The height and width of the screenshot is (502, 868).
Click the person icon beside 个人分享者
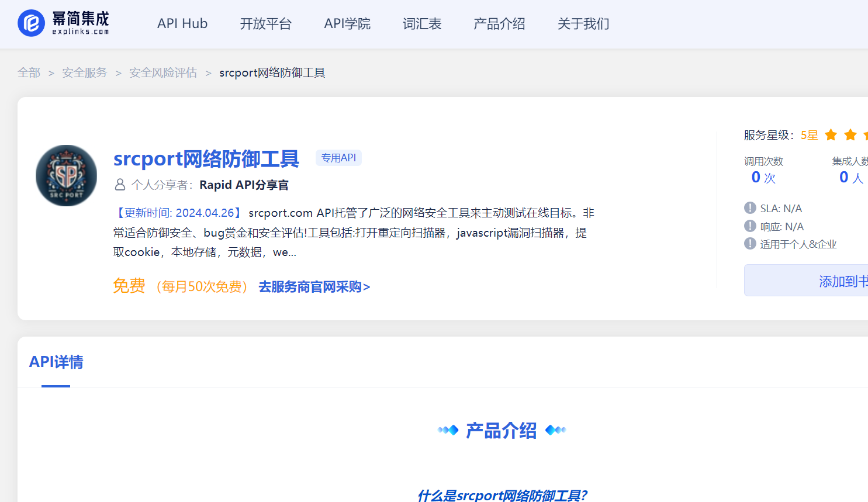coord(120,185)
